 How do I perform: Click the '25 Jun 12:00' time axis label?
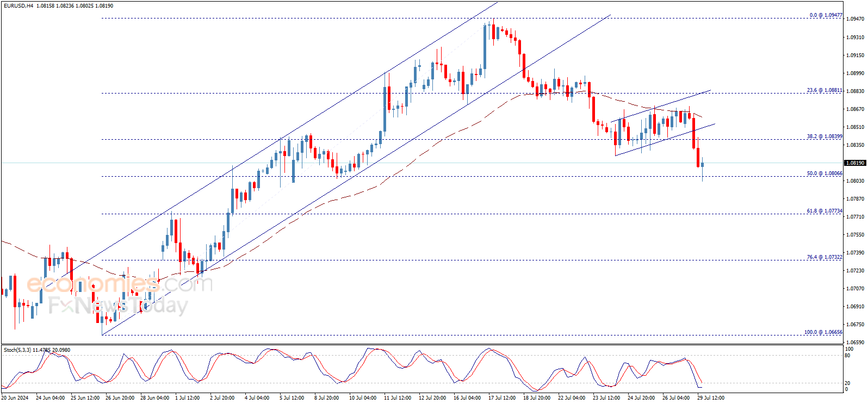[x=85, y=398]
